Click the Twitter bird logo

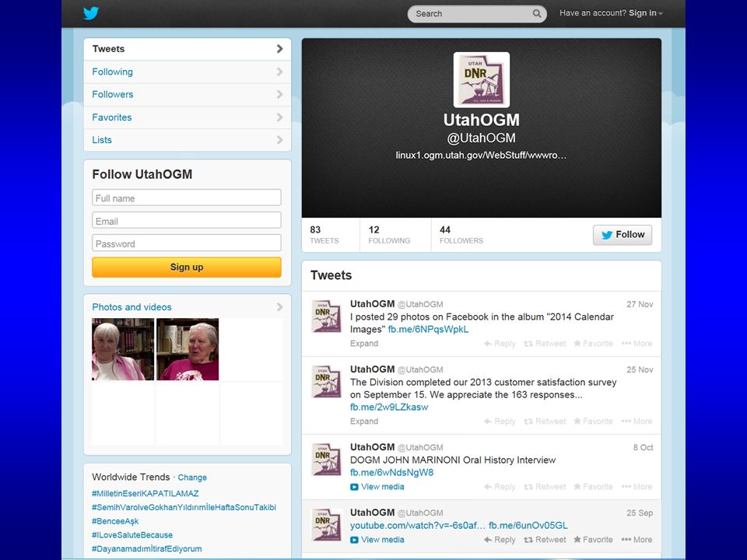click(x=90, y=13)
